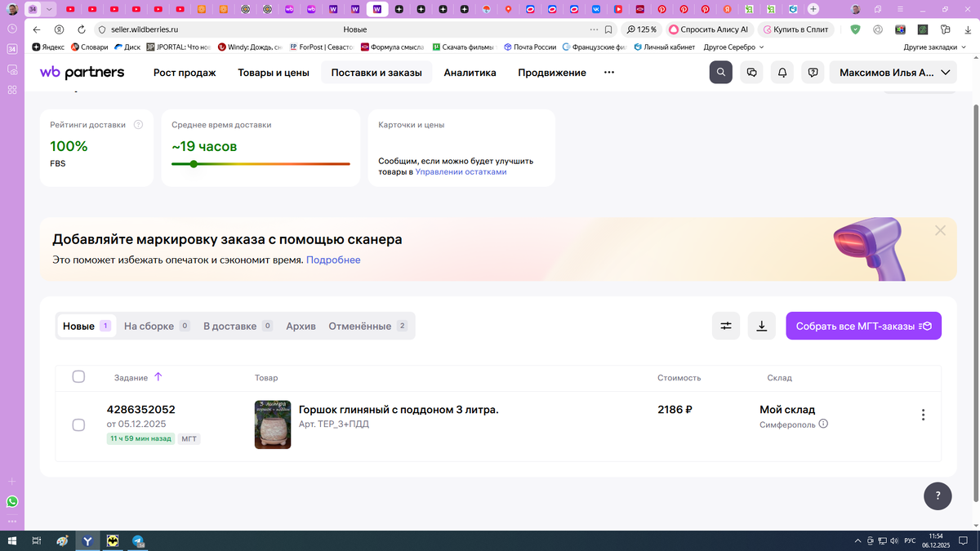Screen dimensions: 980x551
Task: Open Windows Task View on the taskbar
Action: pyautogui.click(x=37, y=540)
